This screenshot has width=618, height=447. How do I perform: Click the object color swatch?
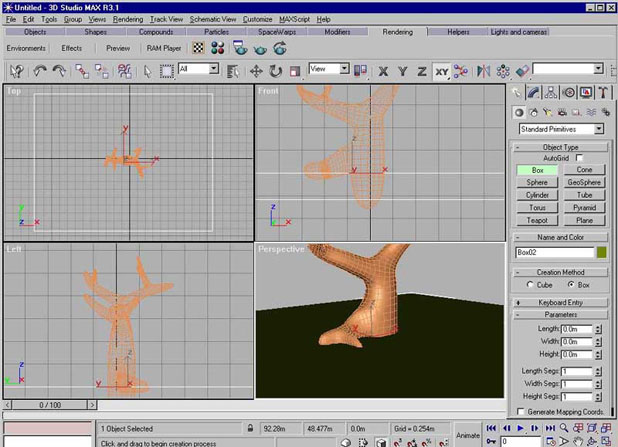coord(601,252)
